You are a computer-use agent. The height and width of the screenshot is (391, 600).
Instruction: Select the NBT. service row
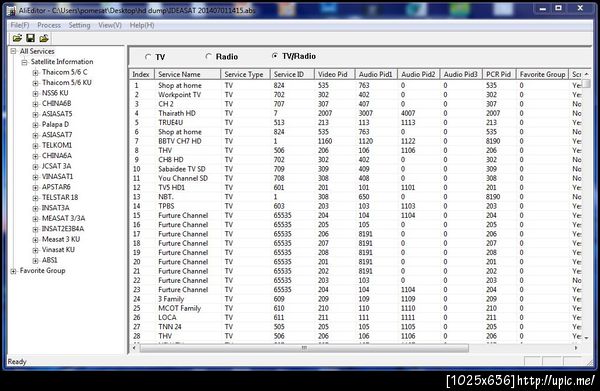356,197
